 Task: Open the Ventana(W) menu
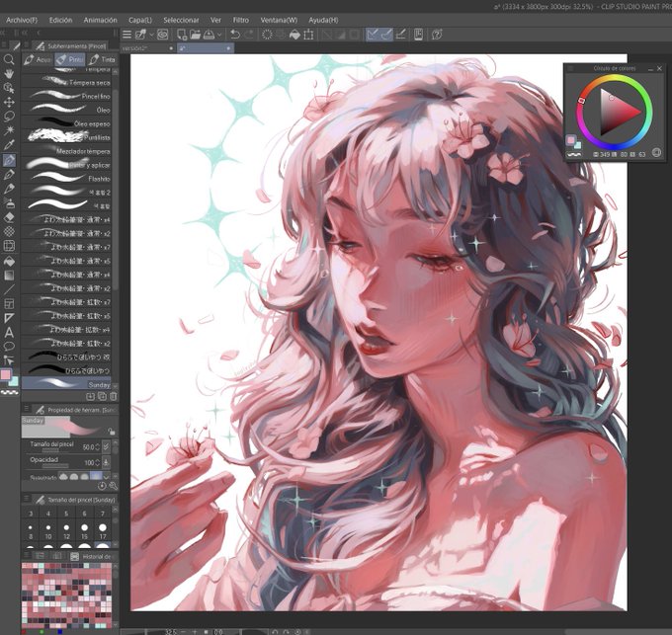279,20
